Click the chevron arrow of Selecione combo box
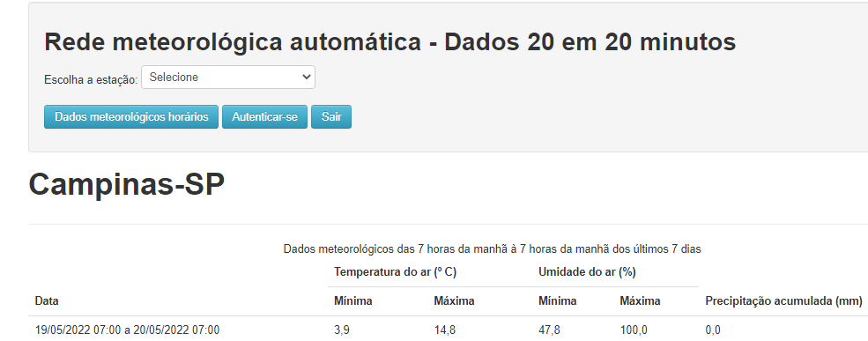The width and height of the screenshot is (868, 341). coord(306,78)
